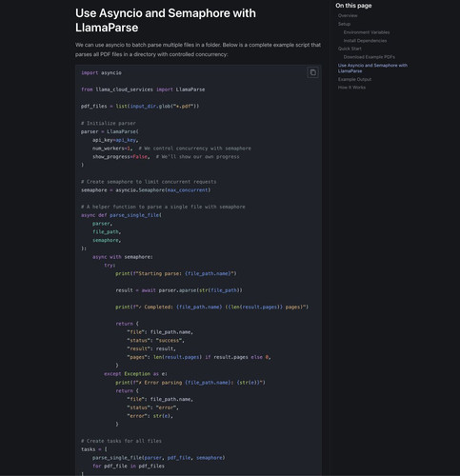Click the intro paragraph about batch parsing
The image size is (460, 476).
click(x=198, y=50)
